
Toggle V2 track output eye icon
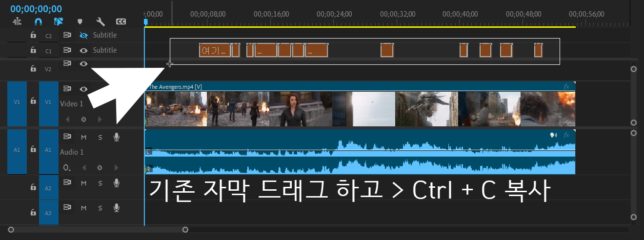click(83, 63)
